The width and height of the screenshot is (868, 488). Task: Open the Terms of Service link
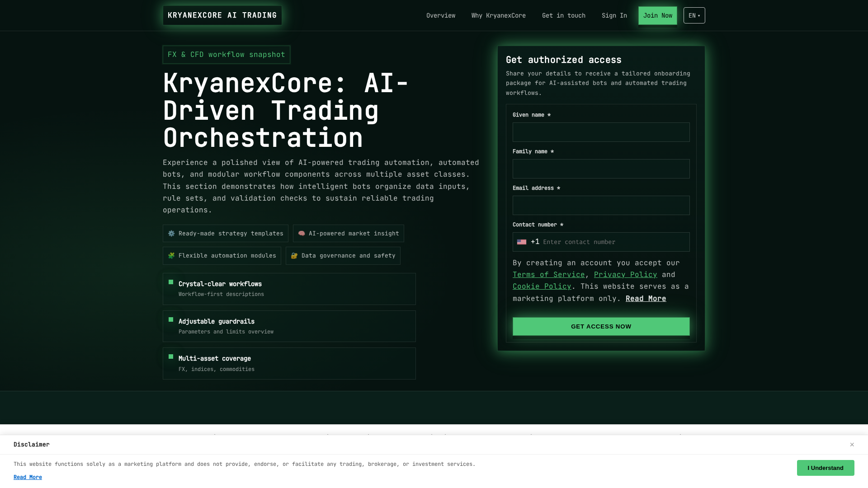(x=548, y=275)
